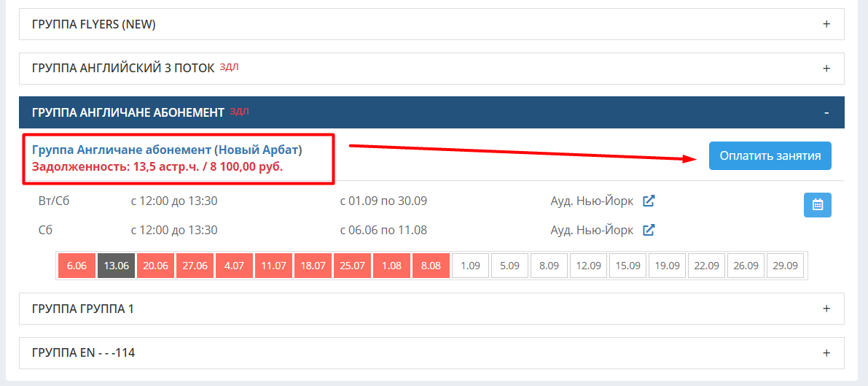
Task: Click the Оплатить занятия button
Action: coord(770,156)
